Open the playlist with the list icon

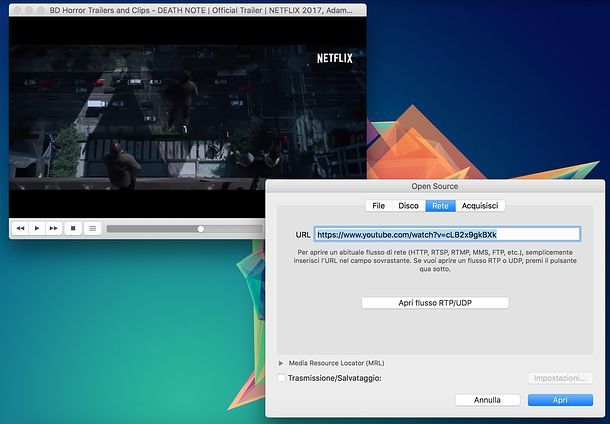pos(93,228)
